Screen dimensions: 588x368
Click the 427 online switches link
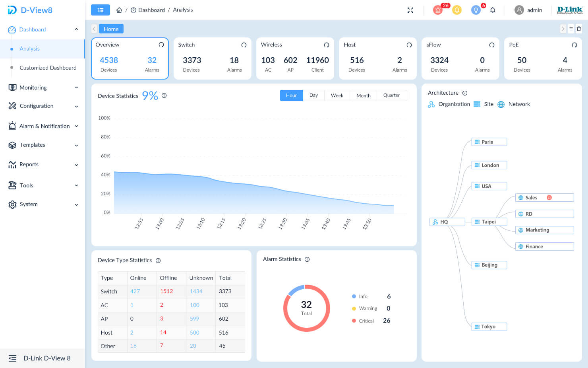[135, 291]
